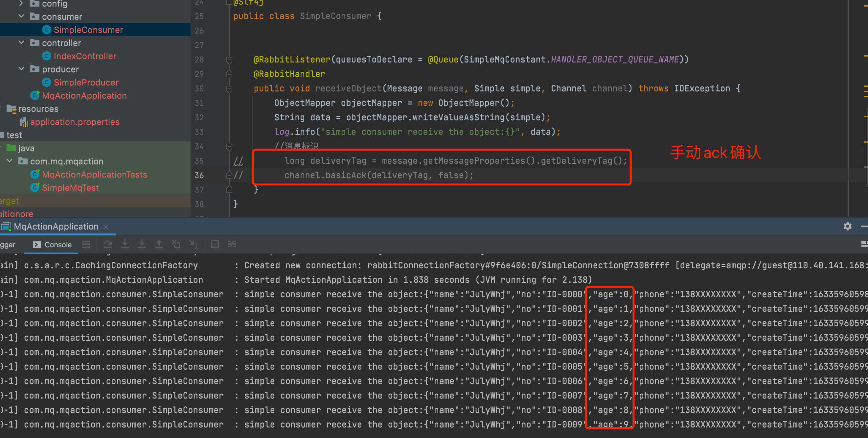Collapse the producer folder chevron
868x438 pixels.
pos(21,69)
